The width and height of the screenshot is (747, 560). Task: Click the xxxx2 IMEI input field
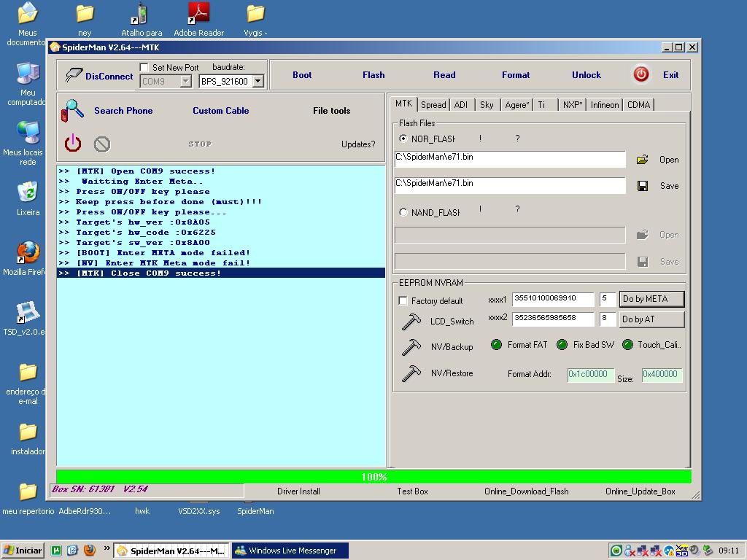tap(553, 319)
